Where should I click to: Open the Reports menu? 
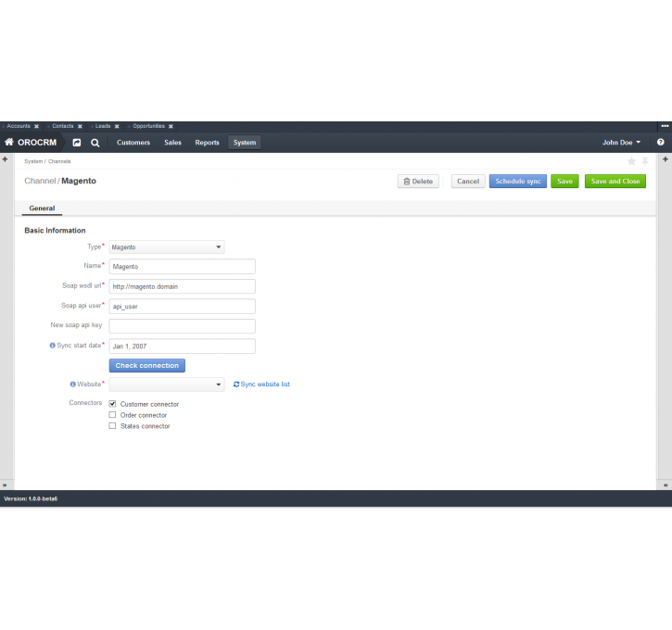coord(207,143)
